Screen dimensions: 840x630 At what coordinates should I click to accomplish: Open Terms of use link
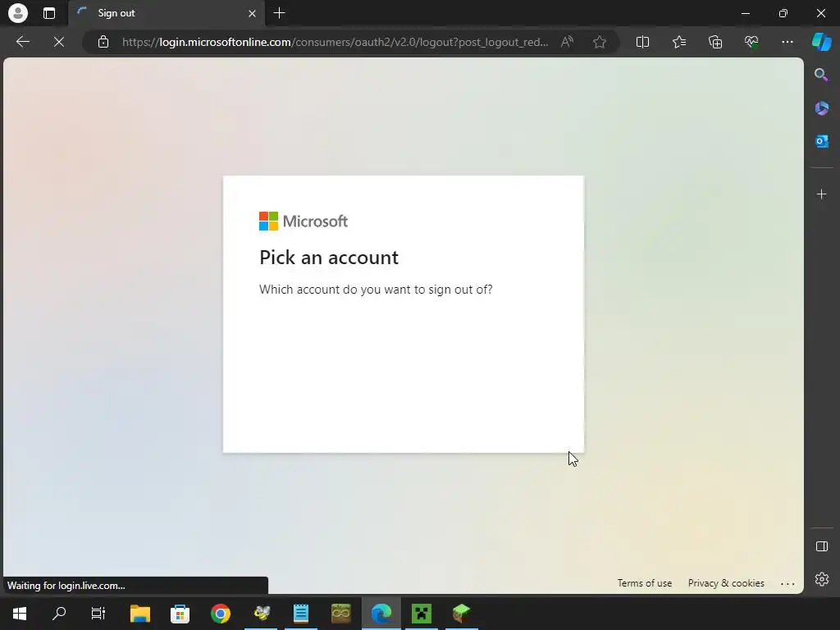click(x=645, y=583)
